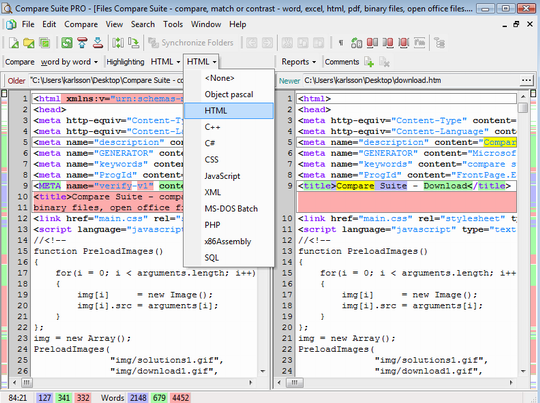Screen dimensions: 540x403
Task: Choose x86Assembly syntax highlighting
Action: 229,241
